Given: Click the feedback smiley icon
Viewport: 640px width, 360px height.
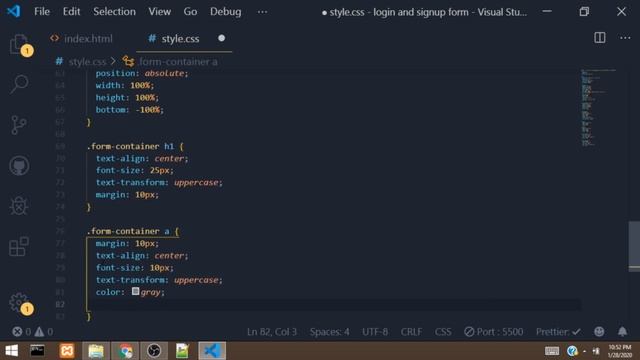Looking at the screenshot, I should click(x=599, y=332).
